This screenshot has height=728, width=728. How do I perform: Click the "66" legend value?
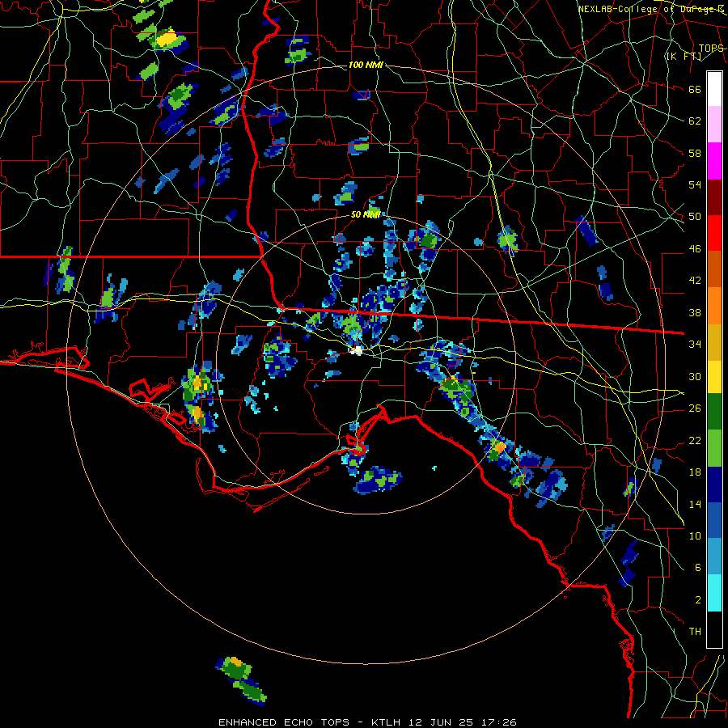tap(695, 89)
